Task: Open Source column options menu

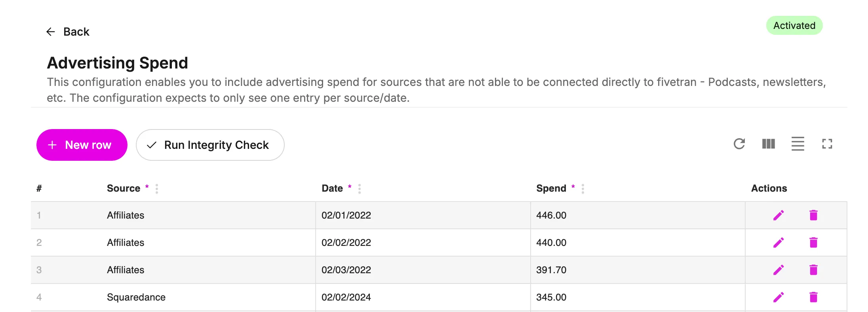Action: [x=157, y=189]
